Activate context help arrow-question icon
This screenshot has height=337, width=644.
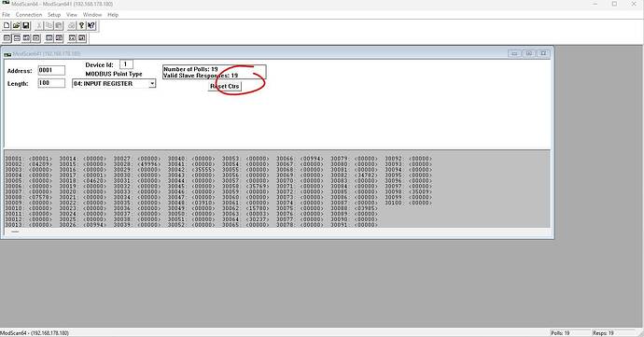[91, 26]
